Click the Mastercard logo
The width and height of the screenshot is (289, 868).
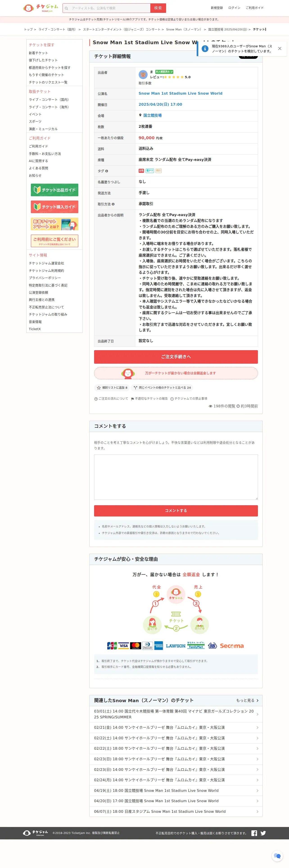(x=135, y=646)
